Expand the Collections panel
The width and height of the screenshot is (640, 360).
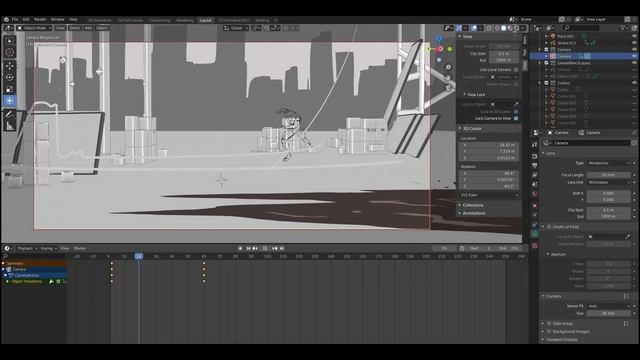473,205
